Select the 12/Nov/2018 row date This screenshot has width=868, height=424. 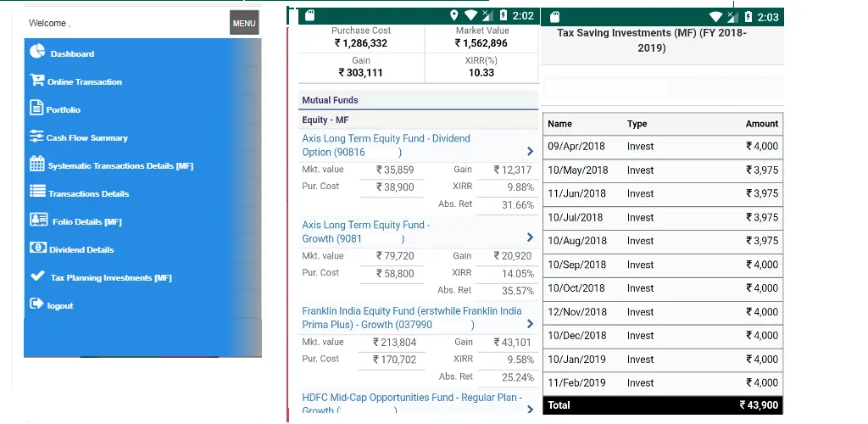tap(576, 312)
